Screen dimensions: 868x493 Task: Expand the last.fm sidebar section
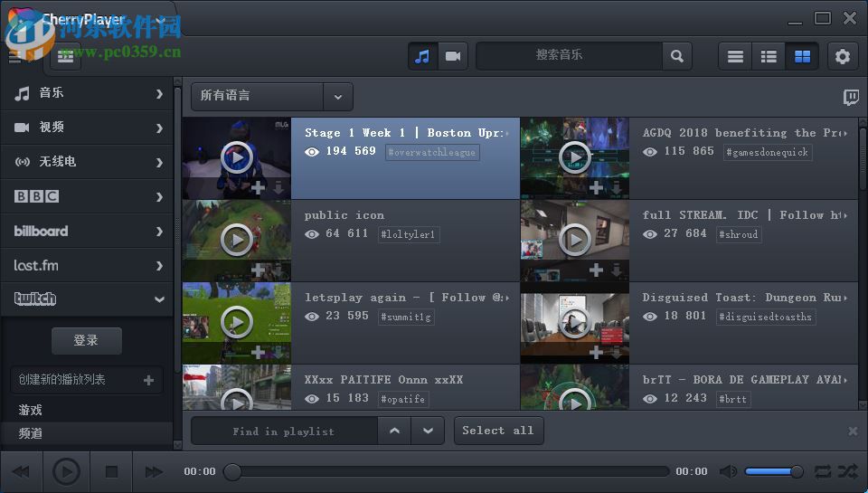click(x=87, y=265)
